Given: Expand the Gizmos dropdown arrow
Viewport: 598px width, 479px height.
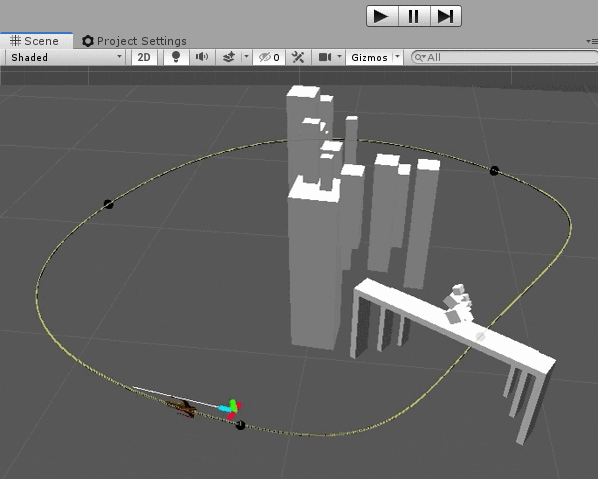Looking at the screenshot, I should (x=398, y=57).
